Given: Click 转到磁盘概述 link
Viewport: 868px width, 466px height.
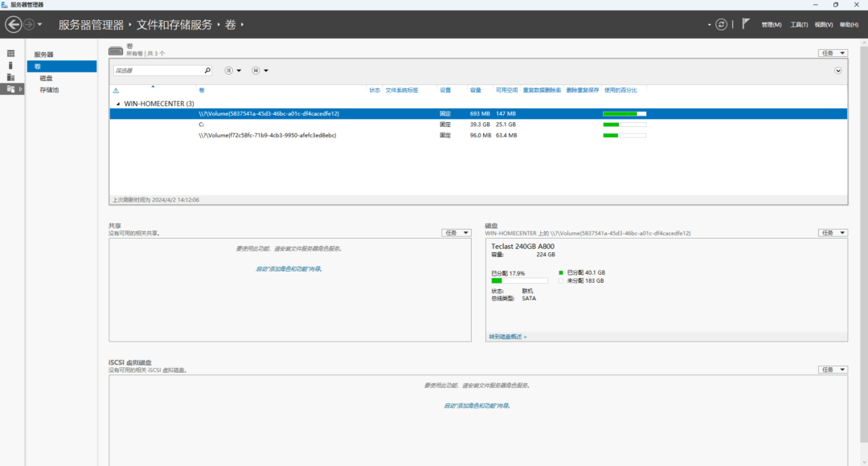Looking at the screenshot, I should click(x=508, y=337).
